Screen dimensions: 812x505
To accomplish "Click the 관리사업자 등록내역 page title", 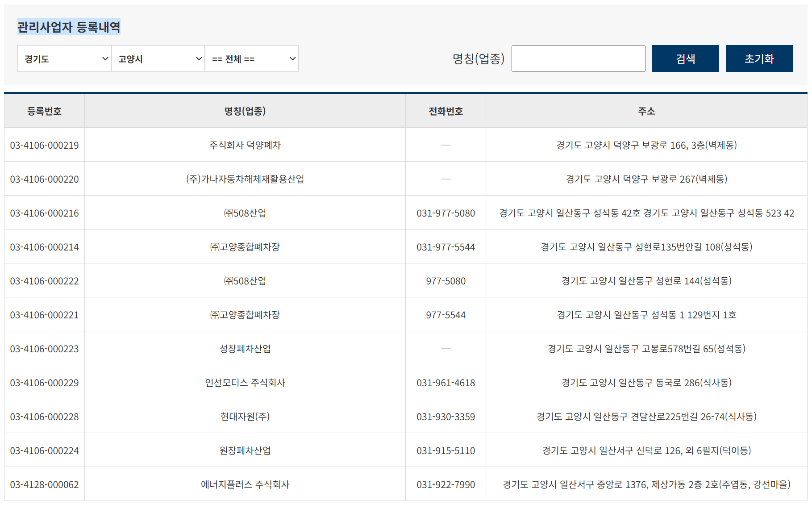I will [69, 27].
